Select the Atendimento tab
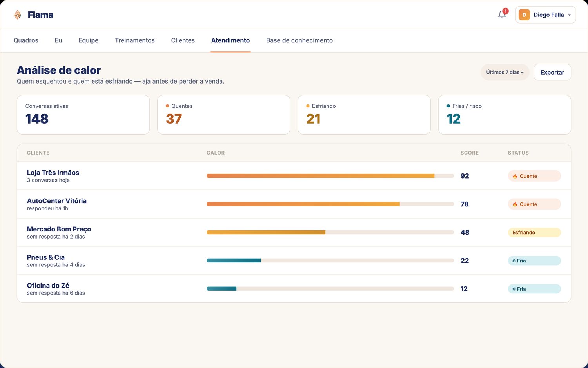The image size is (588, 368). point(230,40)
